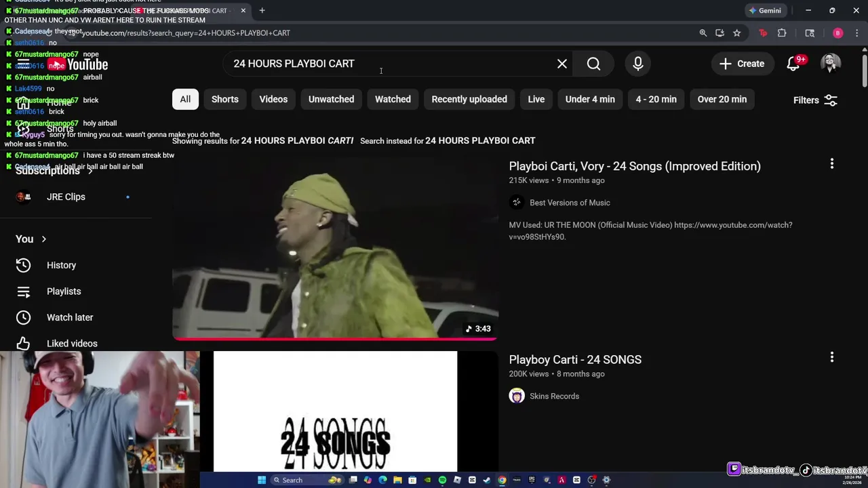Click the Liked videos thumbs-up icon
This screenshot has width=868, height=488.
point(23,343)
